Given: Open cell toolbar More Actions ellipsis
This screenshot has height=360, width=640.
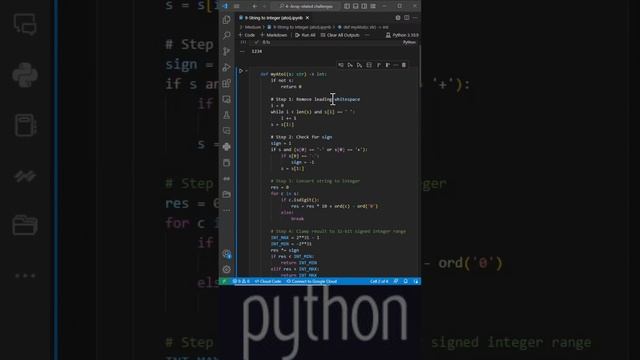Looking at the screenshot, I should click(396, 65).
